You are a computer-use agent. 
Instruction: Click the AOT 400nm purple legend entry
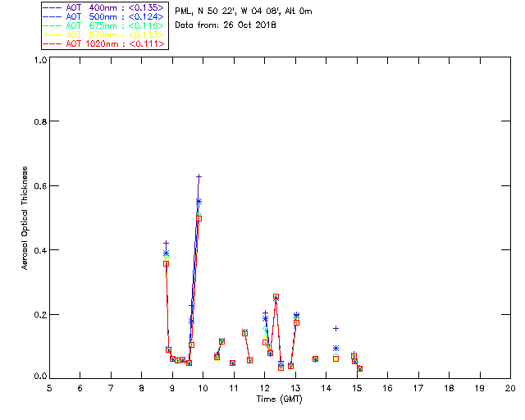pyautogui.click(x=103, y=7)
